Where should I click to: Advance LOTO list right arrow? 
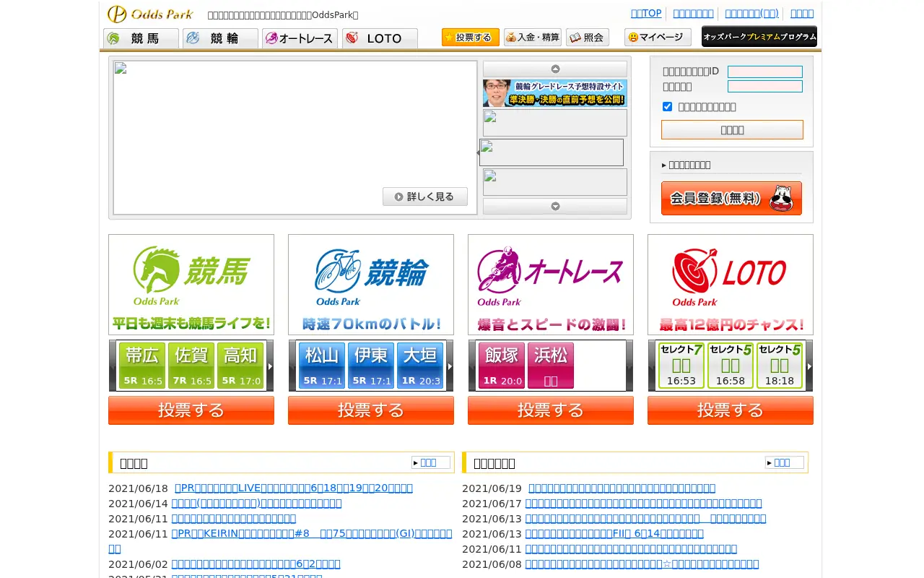[x=809, y=366]
